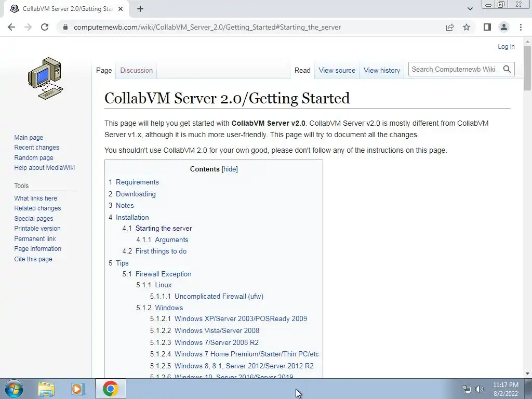Open the taskbar clock and date
This screenshot has width=532, height=399.
coord(506,389)
